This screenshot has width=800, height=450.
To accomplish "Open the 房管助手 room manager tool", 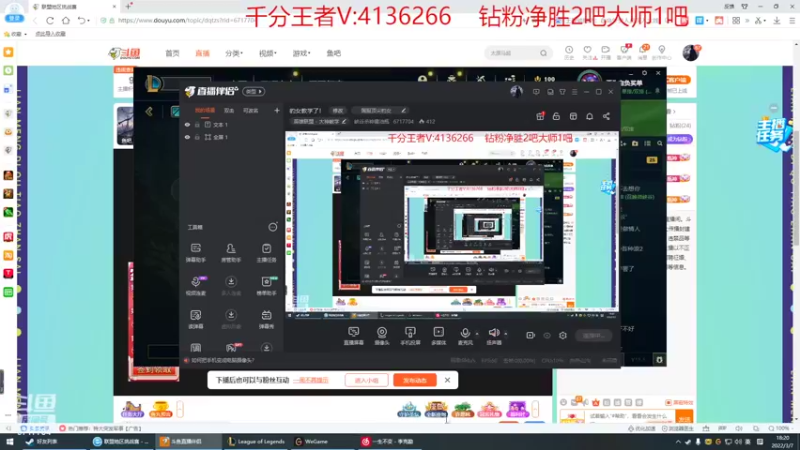I will tap(231, 253).
